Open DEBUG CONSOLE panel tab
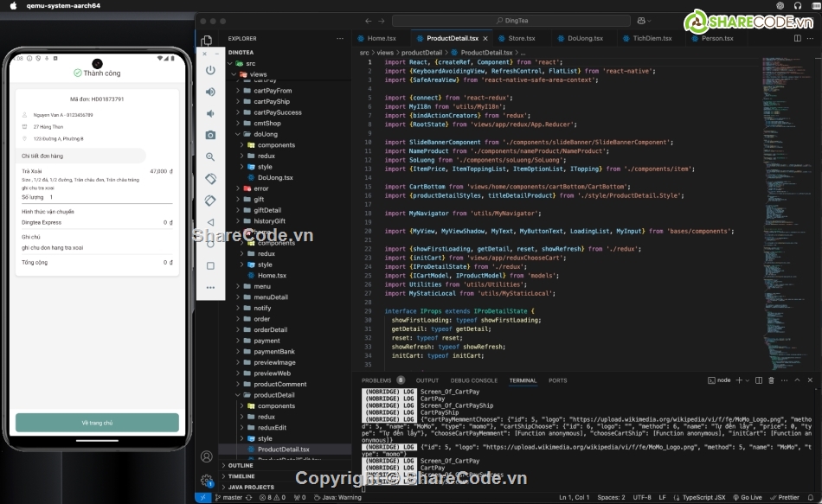The height and width of the screenshot is (504, 822). (474, 380)
